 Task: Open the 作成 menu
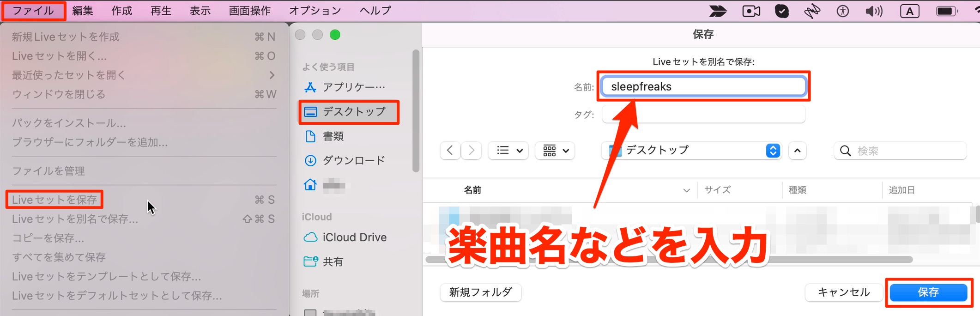click(122, 11)
